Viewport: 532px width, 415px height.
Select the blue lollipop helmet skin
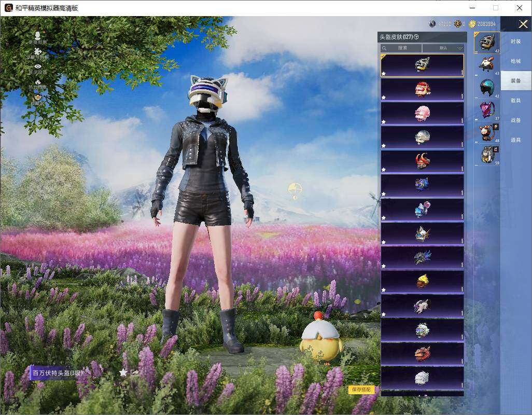coord(422,210)
